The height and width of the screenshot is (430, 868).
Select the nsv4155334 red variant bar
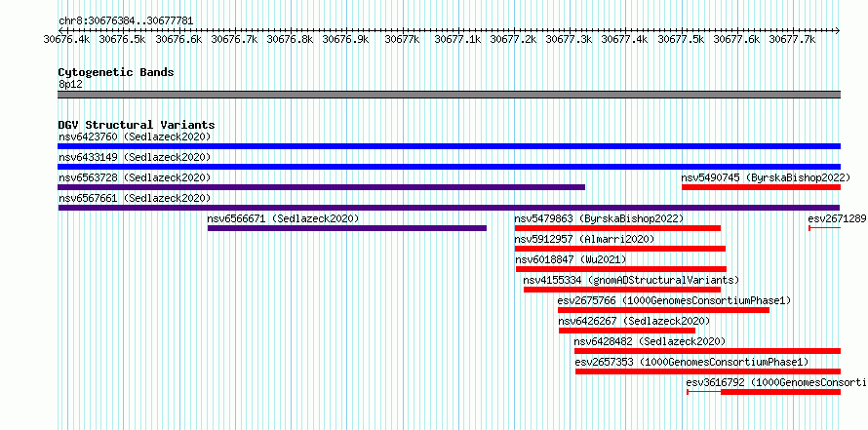622,290
